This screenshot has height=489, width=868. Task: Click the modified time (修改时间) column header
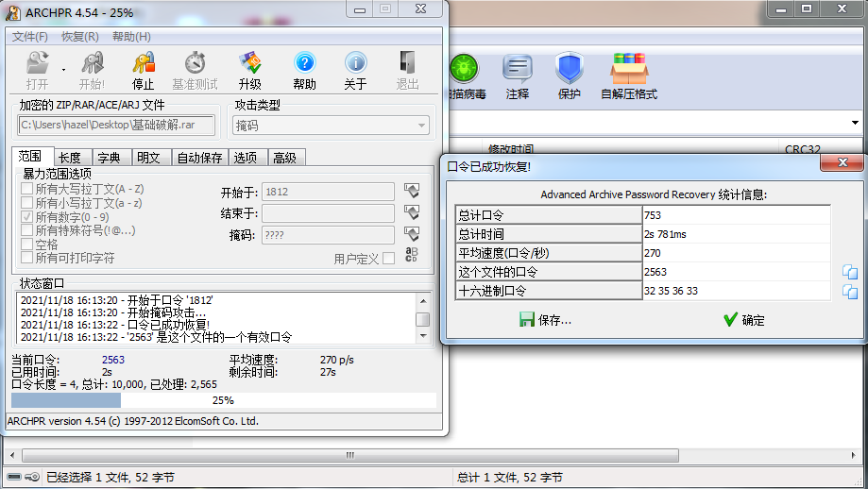pos(510,149)
